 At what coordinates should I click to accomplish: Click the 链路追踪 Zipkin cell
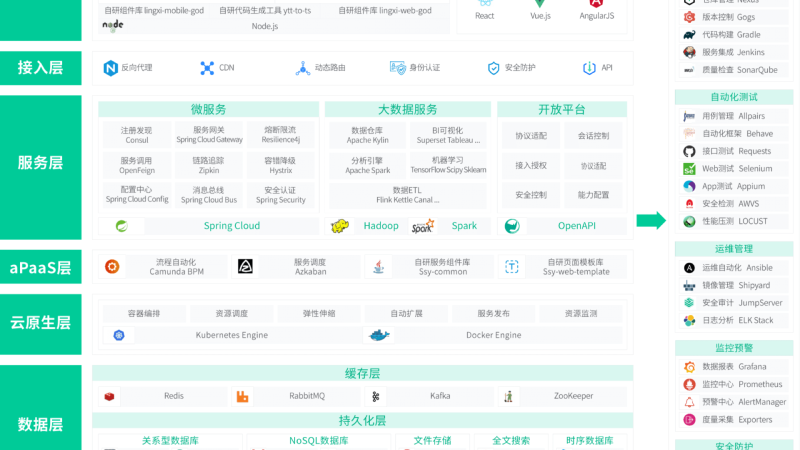(209, 165)
